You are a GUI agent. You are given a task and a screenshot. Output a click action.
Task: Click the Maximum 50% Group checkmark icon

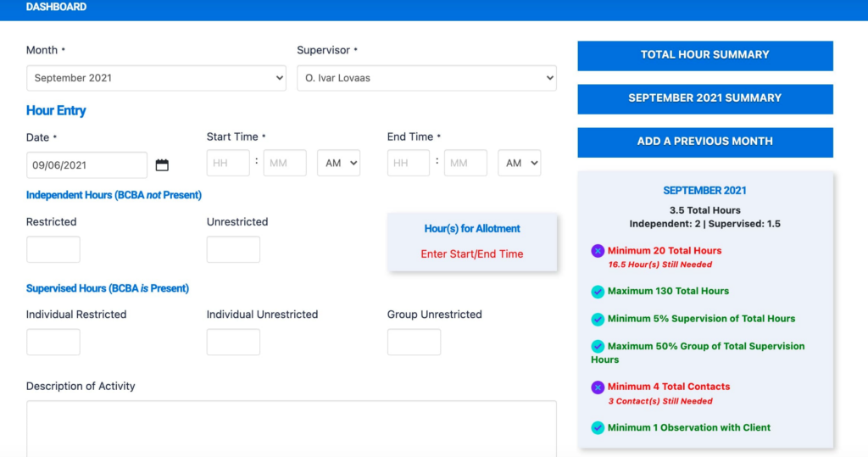tap(598, 347)
